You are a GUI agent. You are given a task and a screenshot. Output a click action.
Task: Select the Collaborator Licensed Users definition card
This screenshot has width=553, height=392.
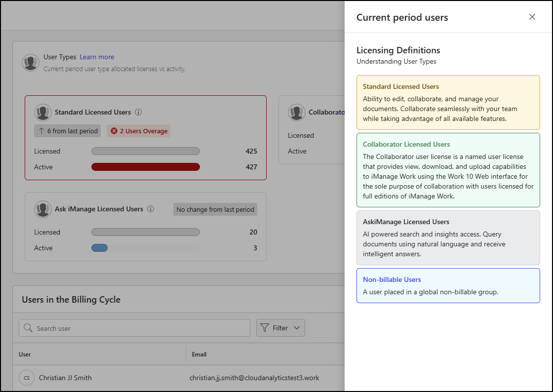pos(448,170)
